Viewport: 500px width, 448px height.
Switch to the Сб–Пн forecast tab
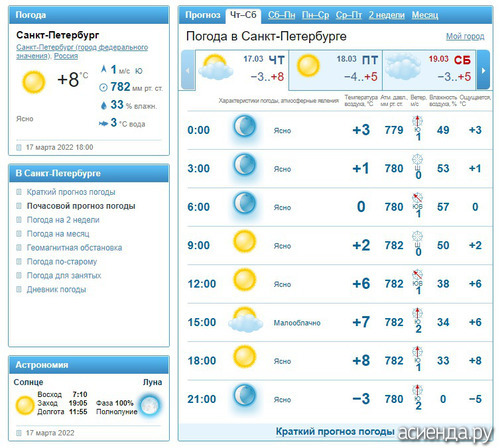282,15
